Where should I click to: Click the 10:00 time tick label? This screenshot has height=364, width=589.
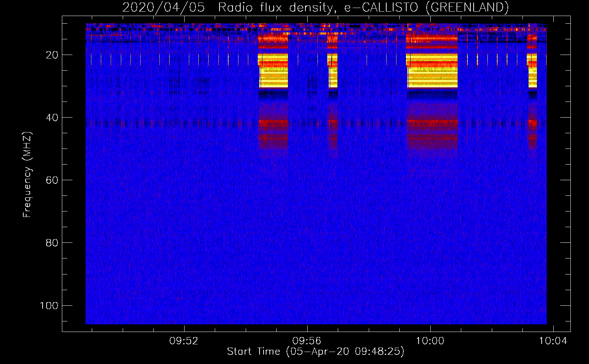click(x=430, y=341)
